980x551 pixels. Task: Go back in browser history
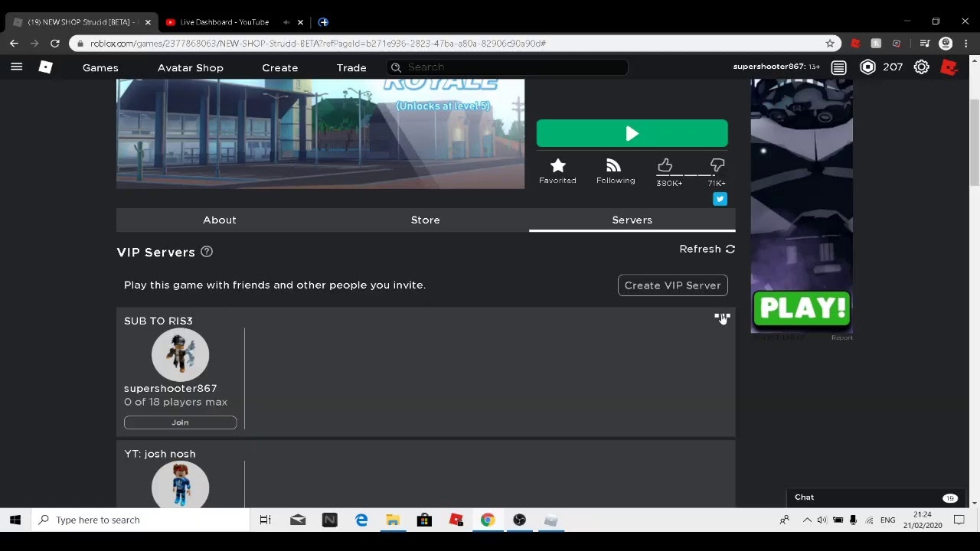(x=14, y=44)
